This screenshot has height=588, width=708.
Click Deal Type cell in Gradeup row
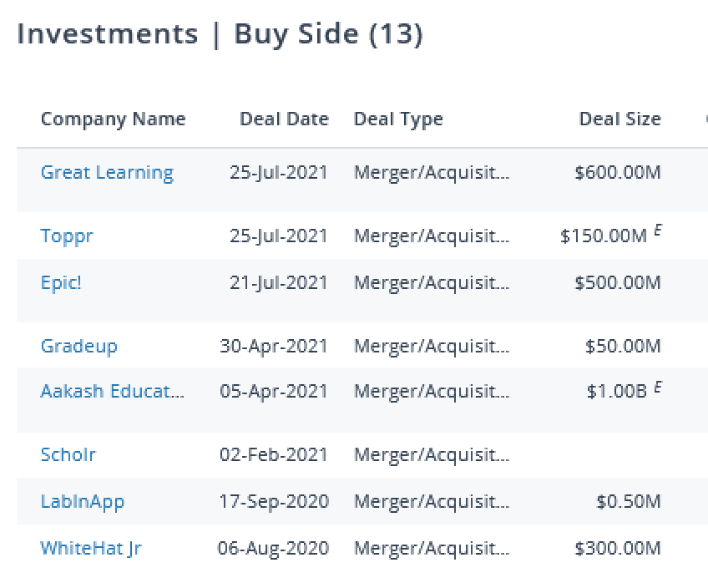[x=431, y=346]
